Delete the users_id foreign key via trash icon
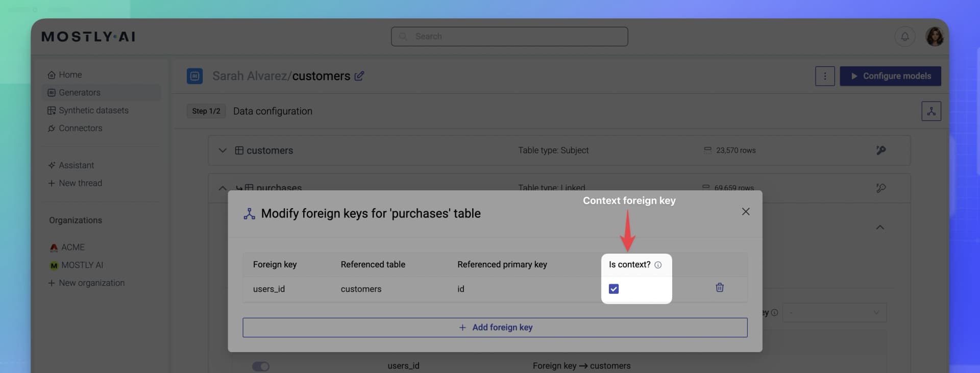Screen dimensions: 980x373 [x=719, y=288]
